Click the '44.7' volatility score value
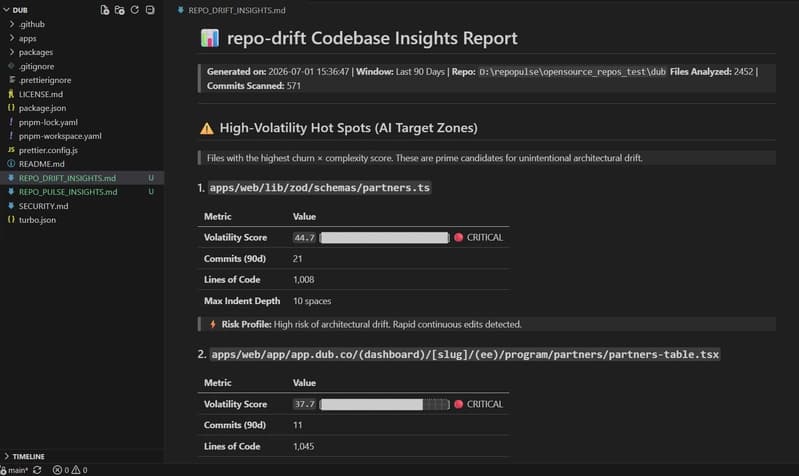Screen dimensions: 799x476 click(x=304, y=237)
